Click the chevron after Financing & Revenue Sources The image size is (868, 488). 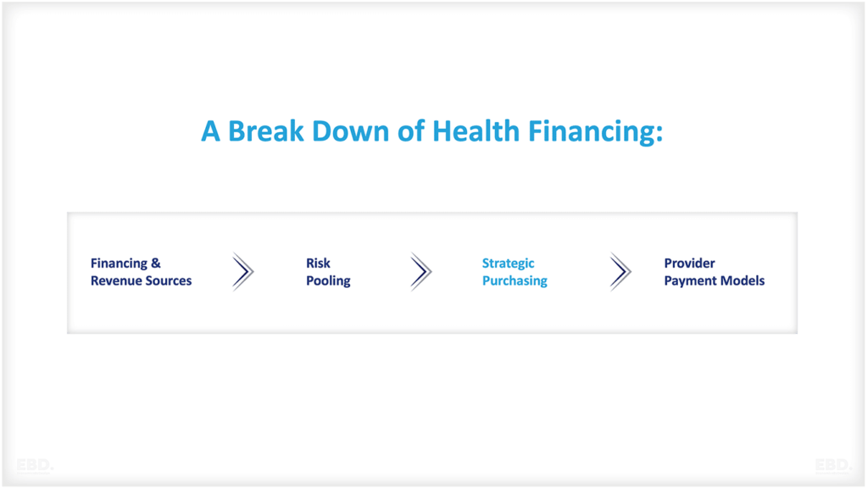(x=242, y=272)
